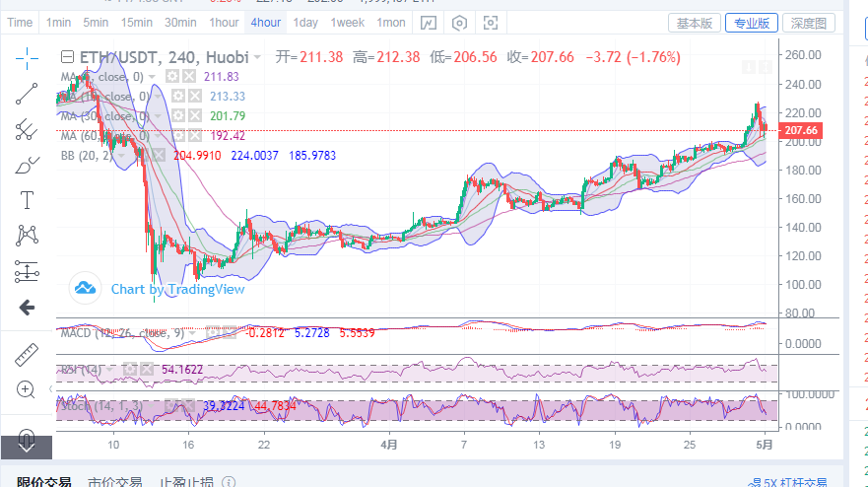Image resolution: width=868 pixels, height=487 pixels.
Task: Open settings gear for MA 30 indicator
Action: click(177, 115)
